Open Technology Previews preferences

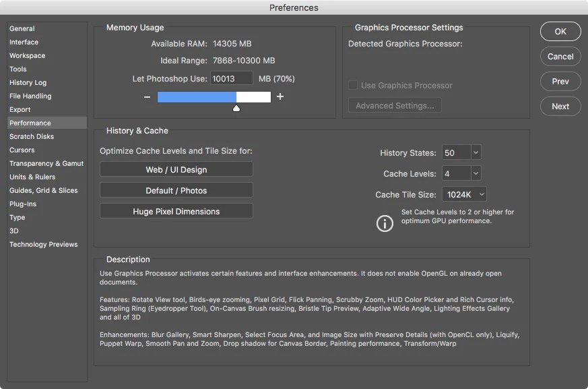(x=47, y=245)
